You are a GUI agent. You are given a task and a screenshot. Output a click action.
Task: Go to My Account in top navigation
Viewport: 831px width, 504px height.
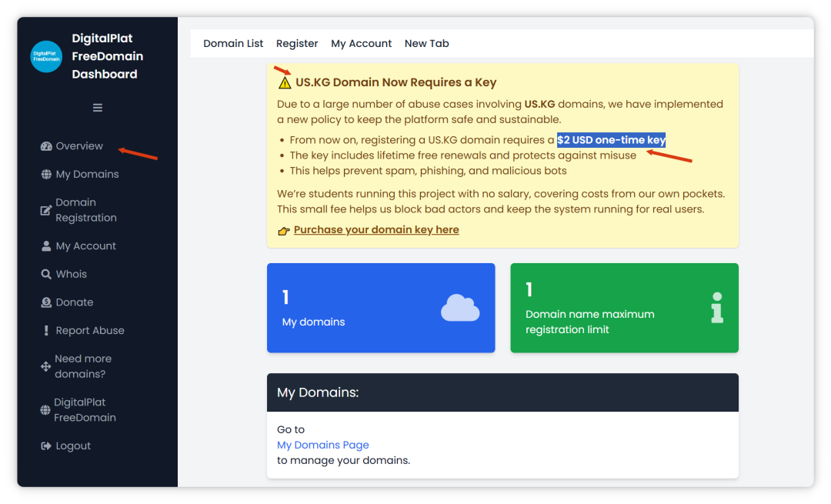[361, 44]
